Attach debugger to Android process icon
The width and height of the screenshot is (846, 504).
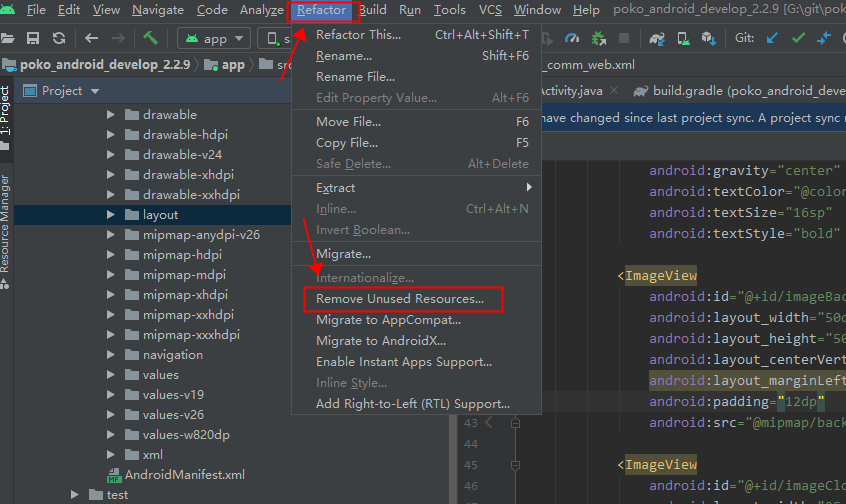tap(598, 38)
